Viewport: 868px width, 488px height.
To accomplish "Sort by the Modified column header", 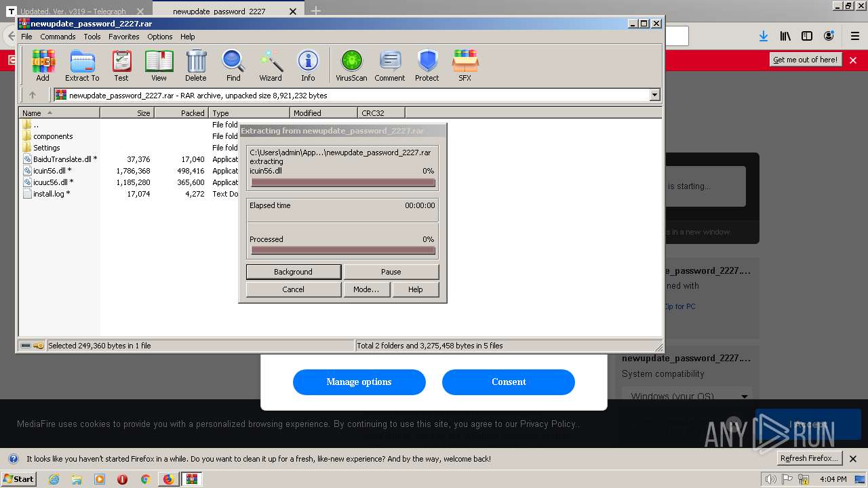I will 323,113.
